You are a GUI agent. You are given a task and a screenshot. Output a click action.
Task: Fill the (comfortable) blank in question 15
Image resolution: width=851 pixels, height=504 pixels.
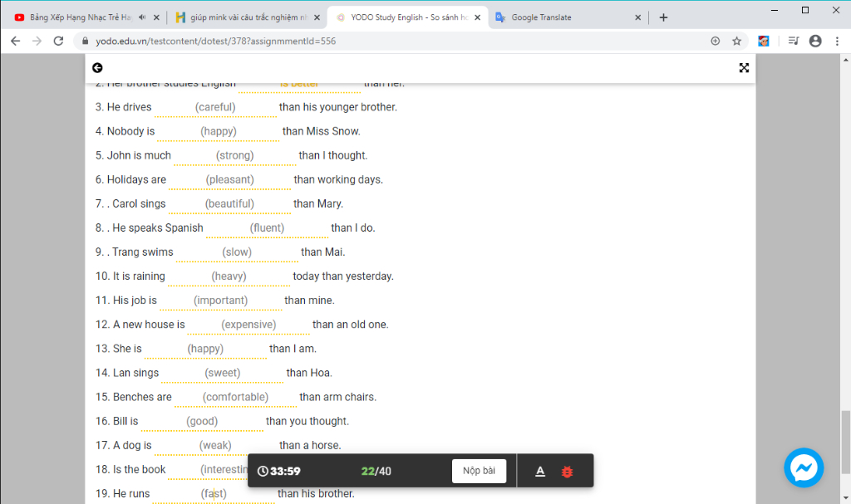235,398
